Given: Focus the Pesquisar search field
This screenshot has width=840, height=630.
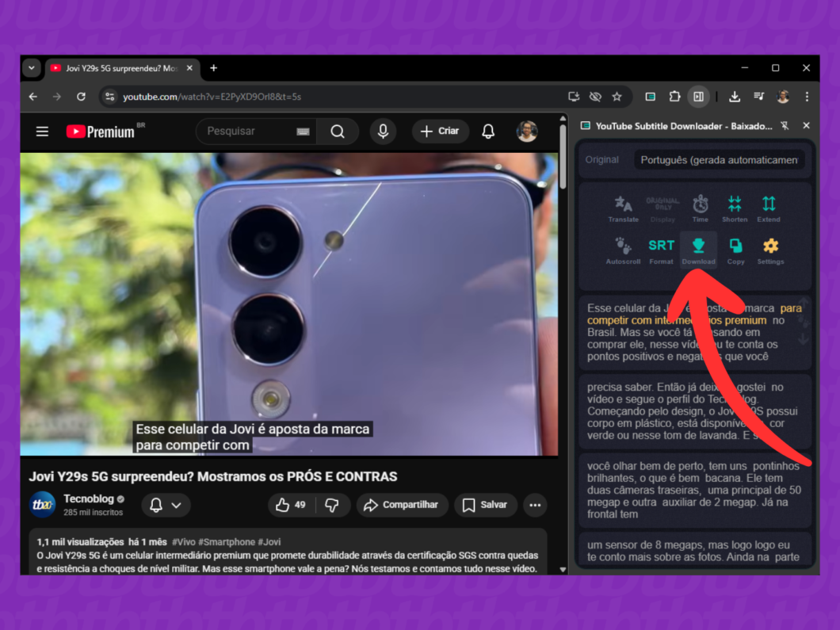Looking at the screenshot, I should [246, 132].
